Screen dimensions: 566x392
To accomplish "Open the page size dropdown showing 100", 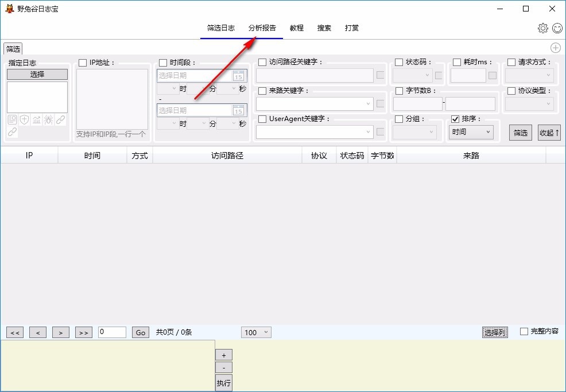I will tap(256, 332).
